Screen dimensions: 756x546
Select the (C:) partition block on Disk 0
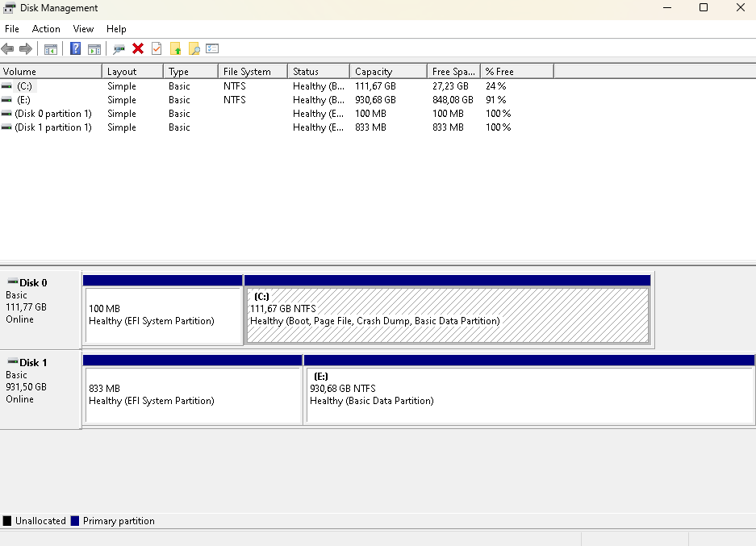(447, 315)
